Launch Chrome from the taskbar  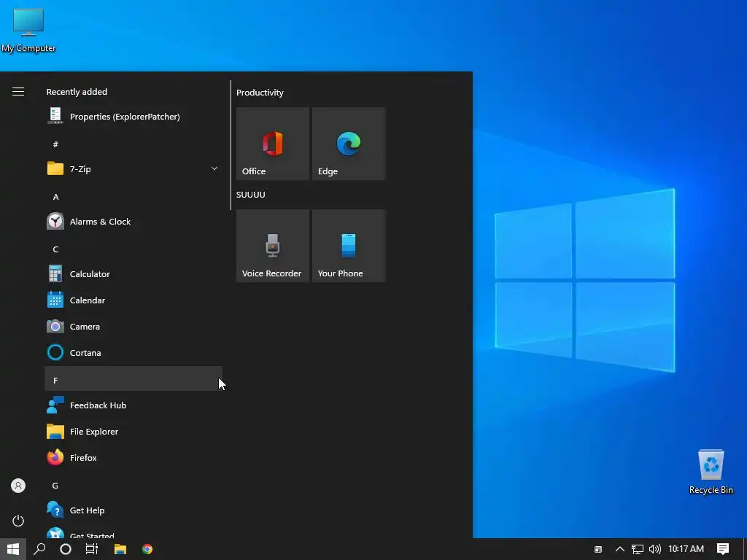coord(147,549)
